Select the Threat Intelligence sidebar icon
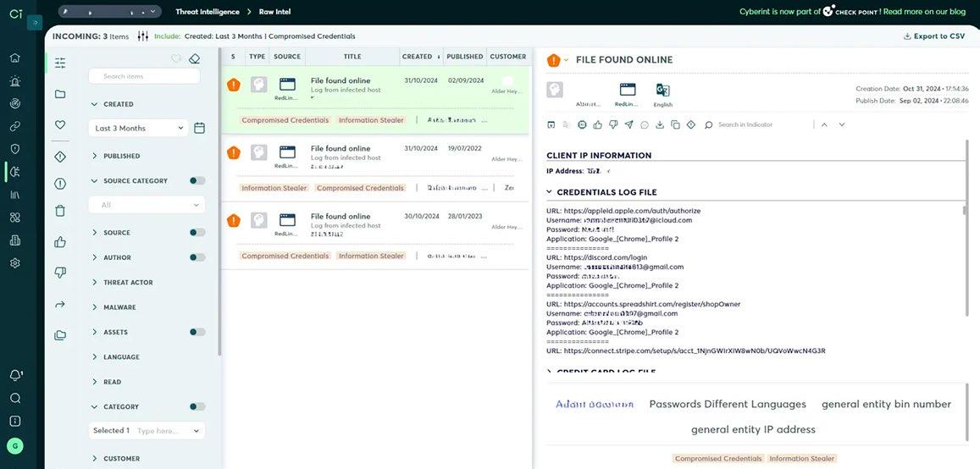 (x=15, y=172)
